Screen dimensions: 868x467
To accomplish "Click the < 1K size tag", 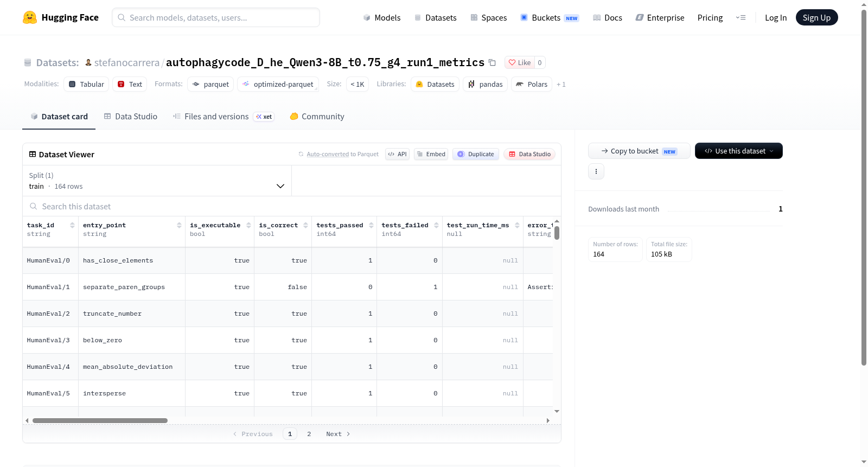I will coord(358,84).
